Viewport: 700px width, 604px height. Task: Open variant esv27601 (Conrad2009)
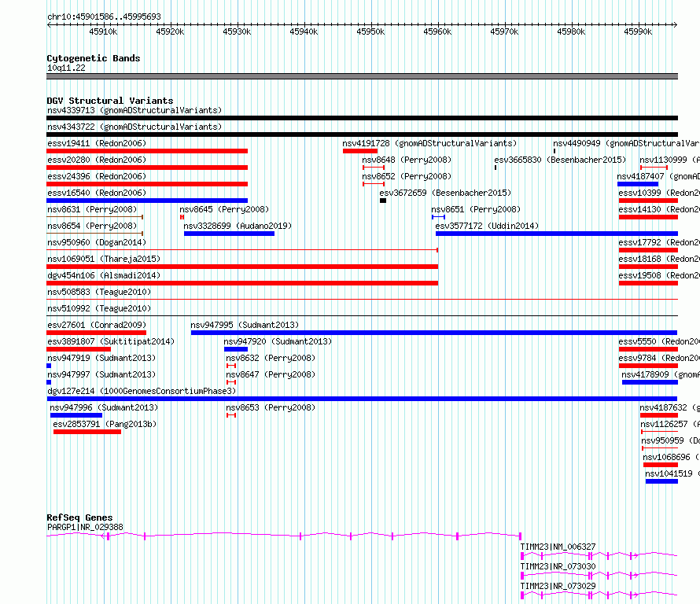[97, 325]
